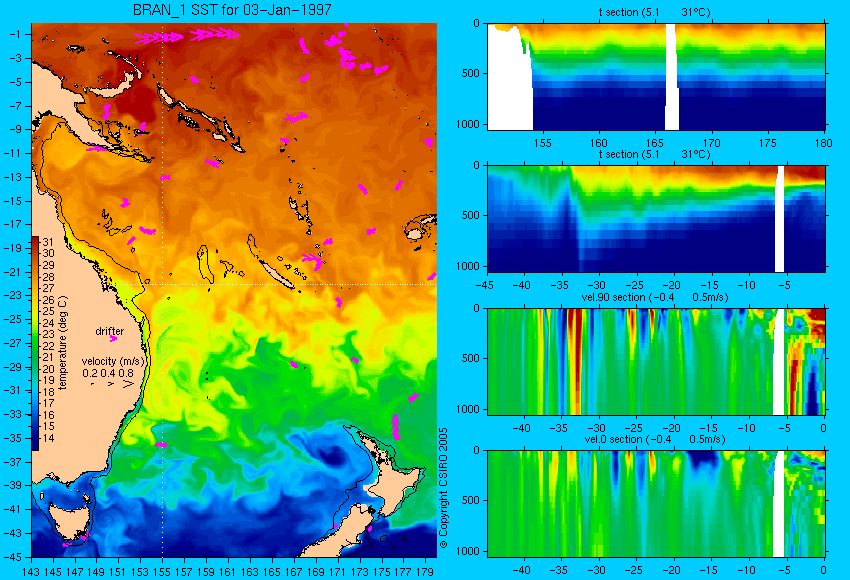This screenshot has height=580, width=850.
Task: Select the '0.2 0.4 0.8' velocity scale values
Action: click(108, 373)
